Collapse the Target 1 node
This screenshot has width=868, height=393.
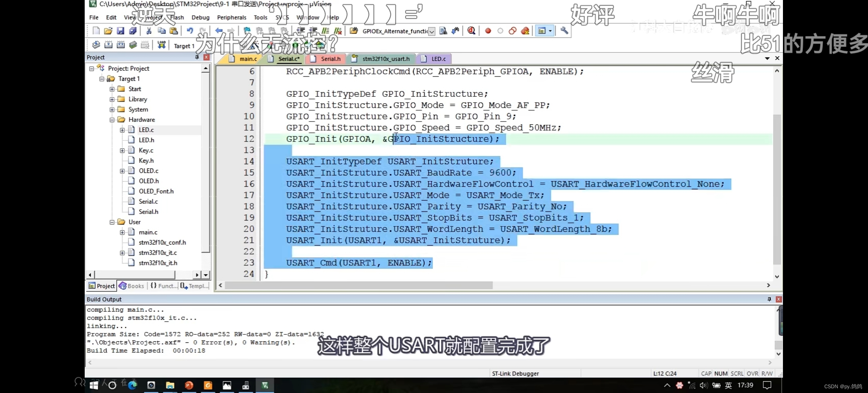coord(102,79)
